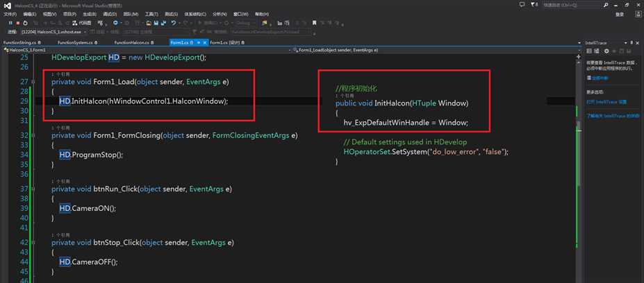Collapse the Form1_FormClosing method outline at line 32
Image resolution: width=644 pixels, height=283 pixels.
33,135
